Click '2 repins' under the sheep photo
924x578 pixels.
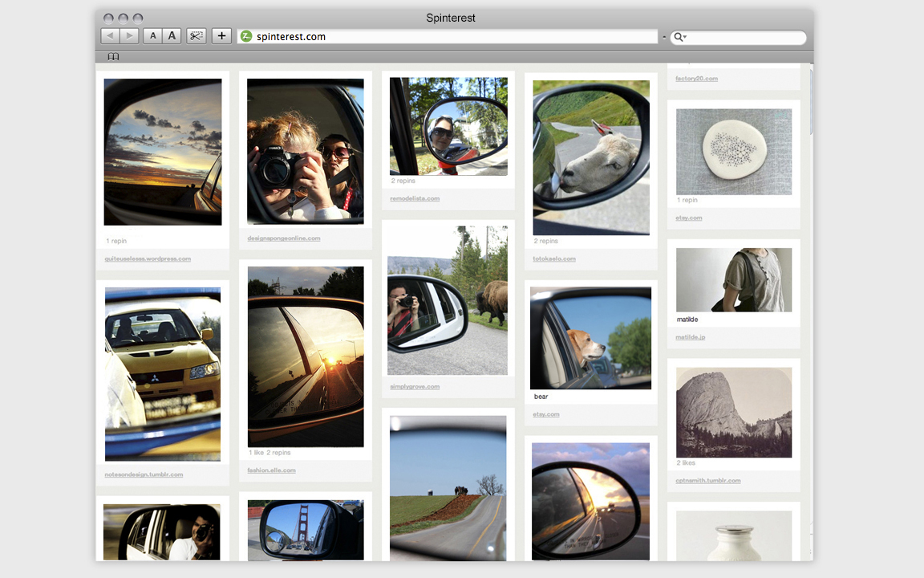(x=545, y=241)
